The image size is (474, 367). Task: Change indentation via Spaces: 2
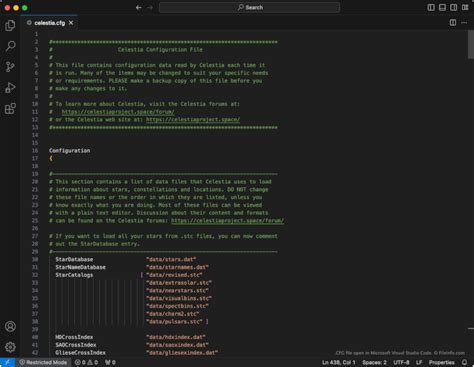[x=374, y=362]
